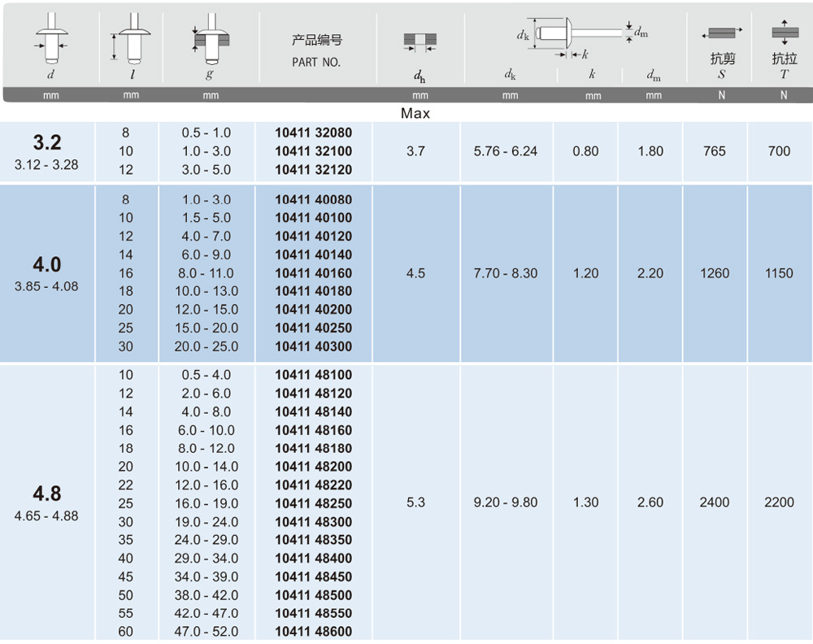This screenshot has width=813, height=644.
Task: Select part number 10411 40160
Action: point(313,273)
